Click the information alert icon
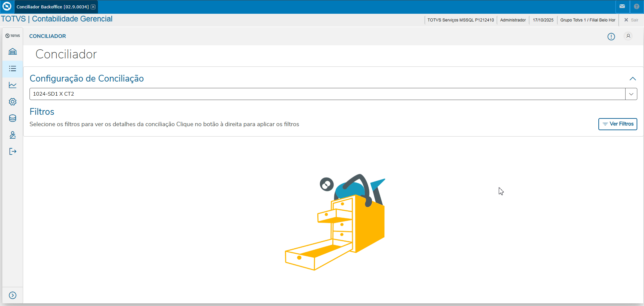644x306 pixels. tap(611, 37)
